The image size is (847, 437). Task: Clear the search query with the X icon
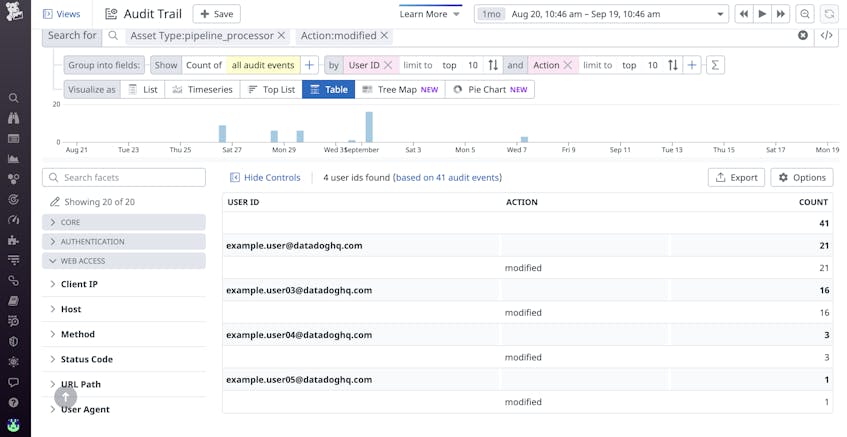click(803, 35)
